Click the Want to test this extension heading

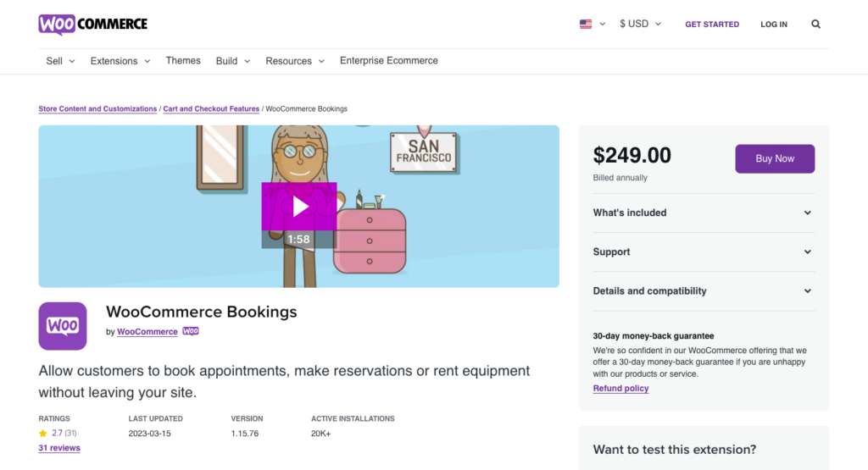click(x=674, y=450)
